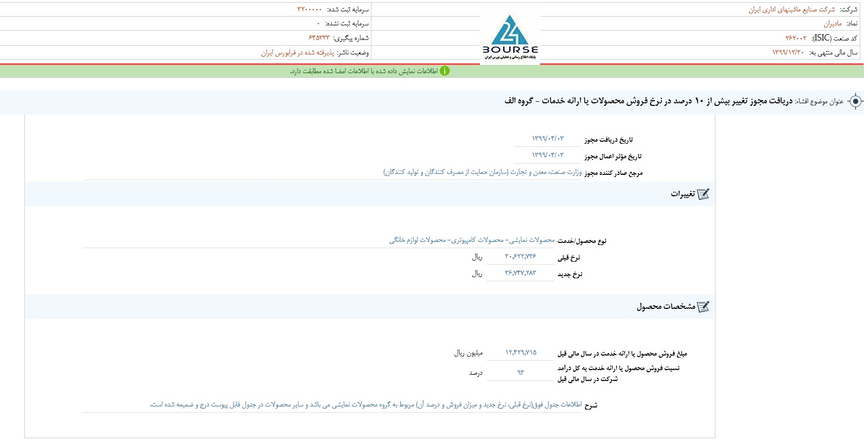
Task: Click میلیون ریال unit label
Action: [x=469, y=353]
